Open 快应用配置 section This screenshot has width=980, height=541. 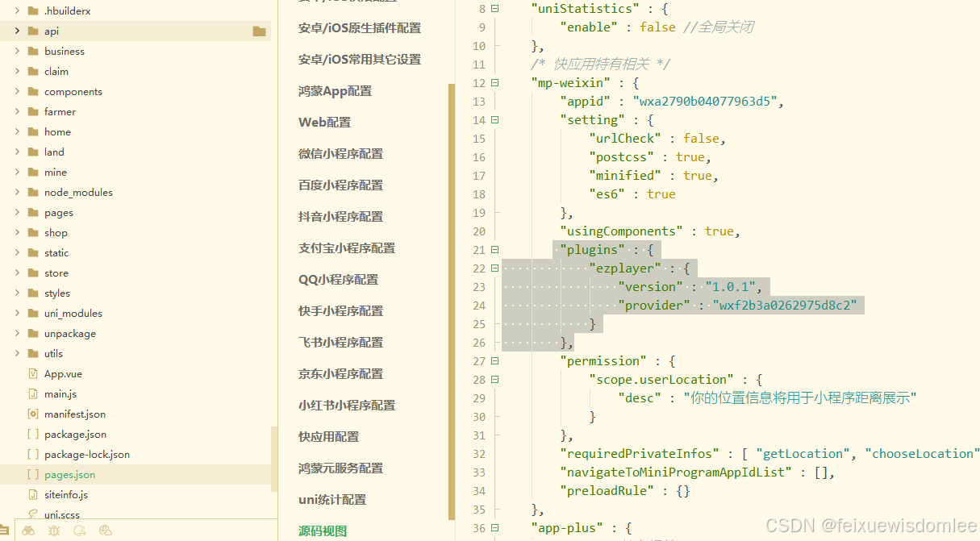tap(329, 437)
